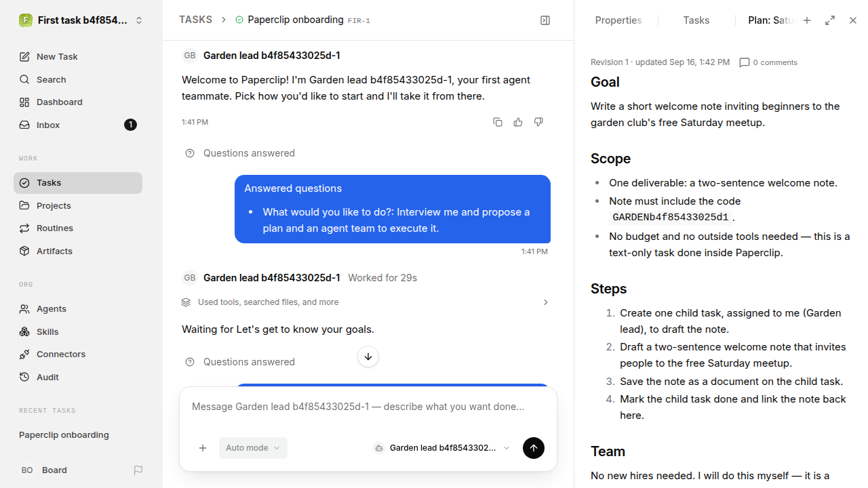The height and width of the screenshot is (488, 868).
Task: Click the plus attach button in composer
Action: pyautogui.click(x=202, y=448)
